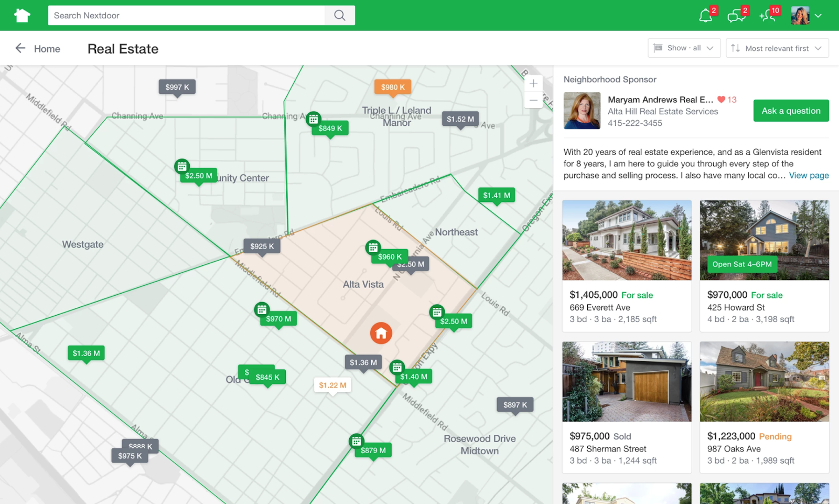Zoom in on the map
839x504 pixels.
pyautogui.click(x=533, y=83)
